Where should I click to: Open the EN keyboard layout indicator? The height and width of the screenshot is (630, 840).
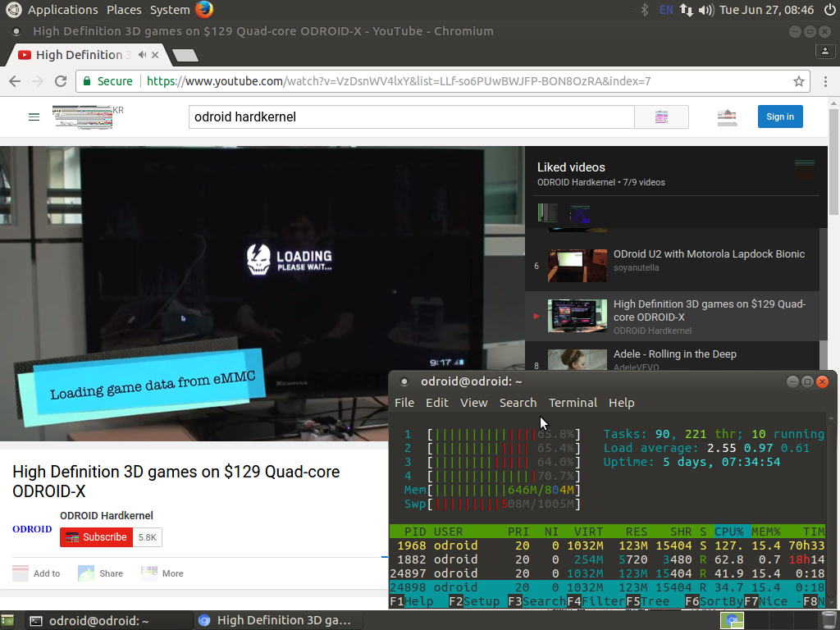pos(666,10)
